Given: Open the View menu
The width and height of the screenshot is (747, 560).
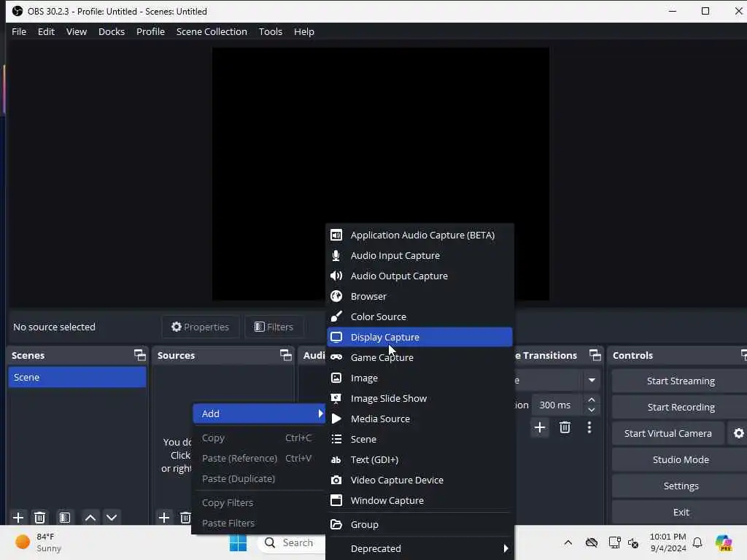Looking at the screenshot, I should [76, 31].
